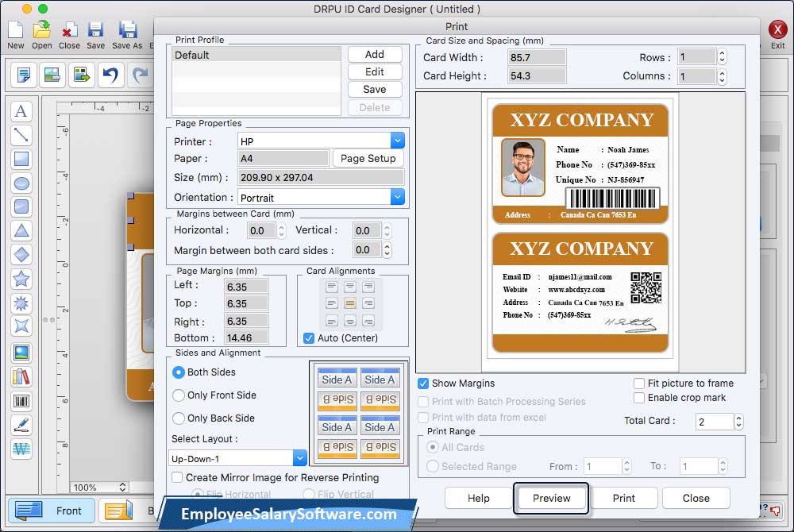Open the zoom 100% selector
The width and height of the screenshot is (794, 532).
(x=98, y=487)
